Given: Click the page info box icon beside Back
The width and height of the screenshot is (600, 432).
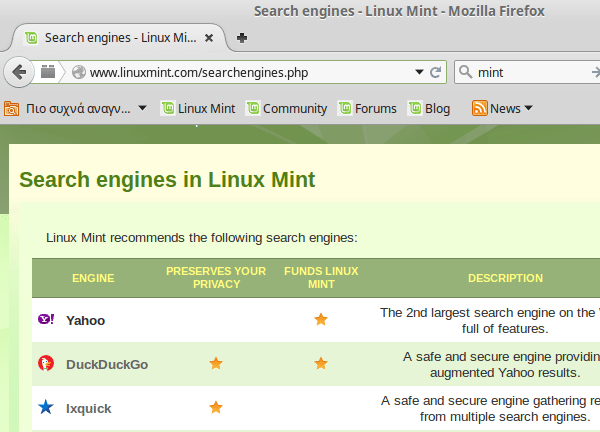Looking at the screenshot, I should (48, 72).
